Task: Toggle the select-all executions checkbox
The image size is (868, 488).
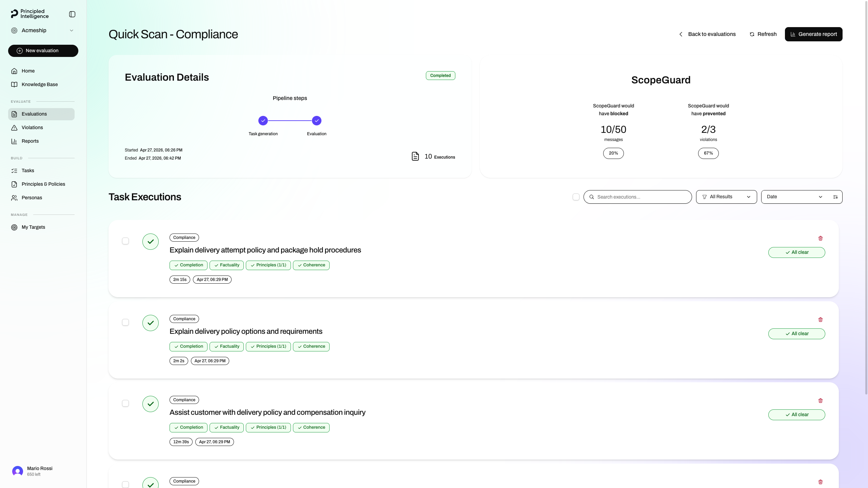Action: [x=576, y=197]
